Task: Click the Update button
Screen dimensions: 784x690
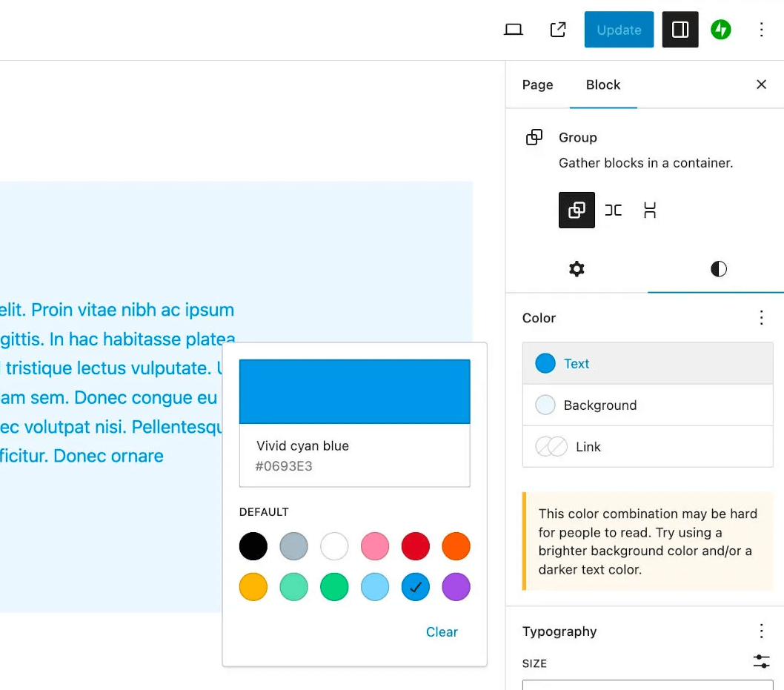Action: [x=619, y=30]
